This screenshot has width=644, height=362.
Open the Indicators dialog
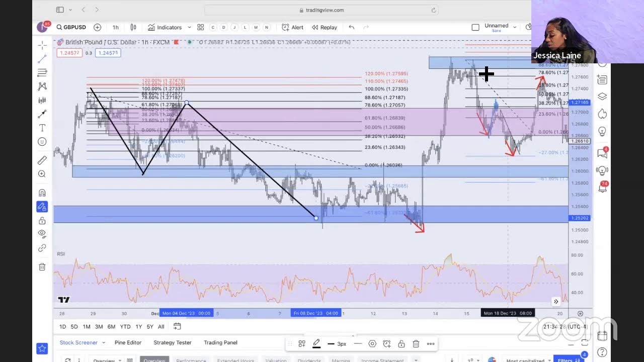click(x=165, y=27)
